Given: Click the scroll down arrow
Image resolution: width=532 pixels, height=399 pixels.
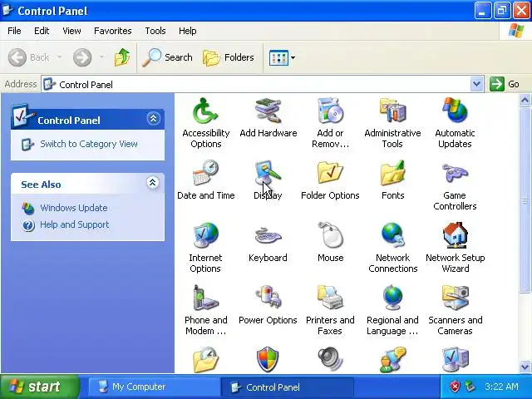Looking at the screenshot, I should (x=525, y=367).
